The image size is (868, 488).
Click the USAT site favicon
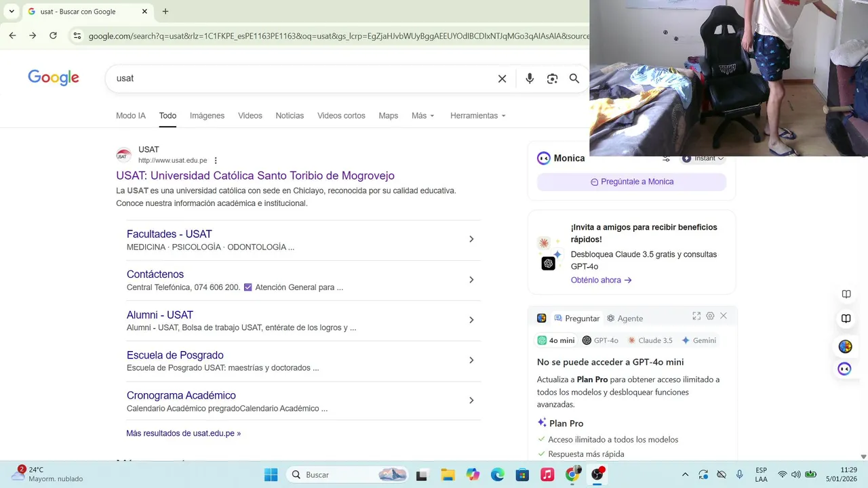(123, 155)
